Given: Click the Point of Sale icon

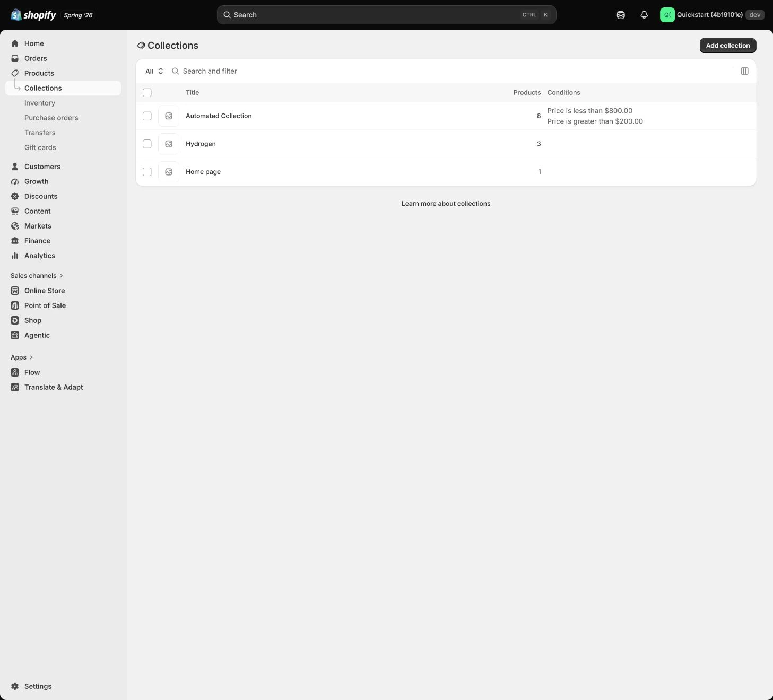Looking at the screenshot, I should [15, 305].
